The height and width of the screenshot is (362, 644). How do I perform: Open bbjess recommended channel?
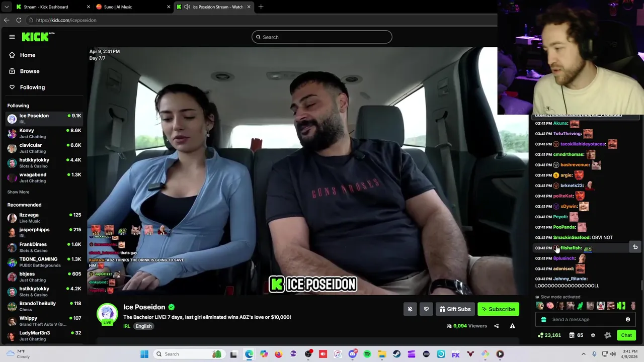click(x=44, y=277)
